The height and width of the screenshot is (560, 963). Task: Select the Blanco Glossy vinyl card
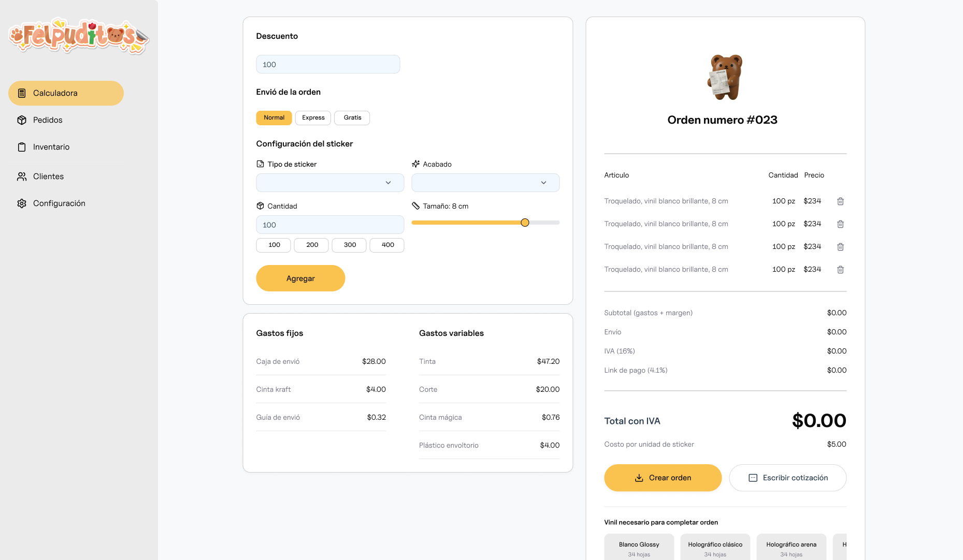click(x=639, y=547)
